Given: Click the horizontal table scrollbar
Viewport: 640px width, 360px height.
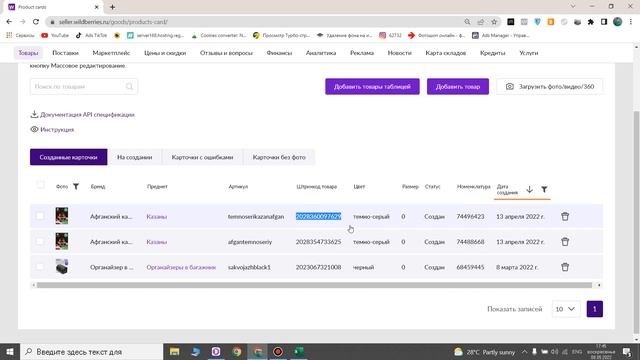Looking at the screenshot, I should pos(314,285).
